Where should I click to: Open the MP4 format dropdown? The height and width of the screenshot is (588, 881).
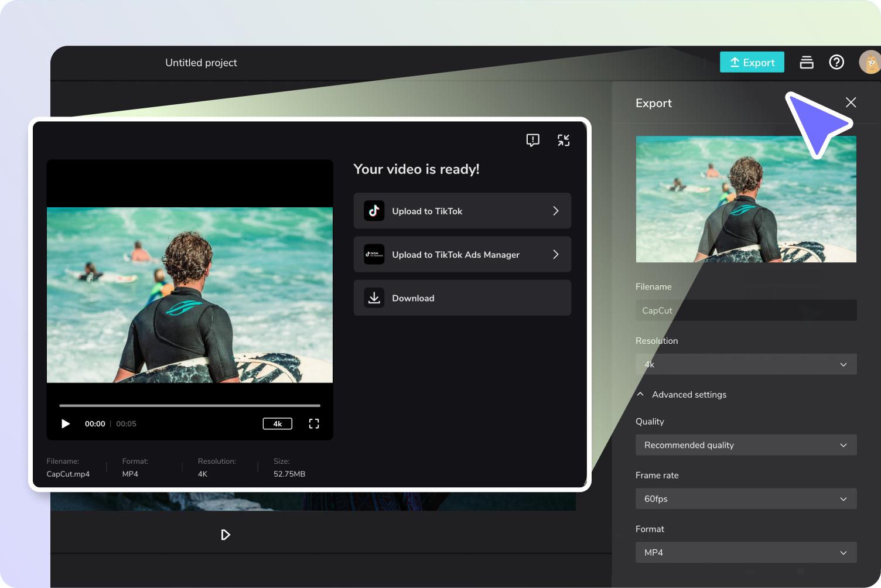pyautogui.click(x=746, y=552)
